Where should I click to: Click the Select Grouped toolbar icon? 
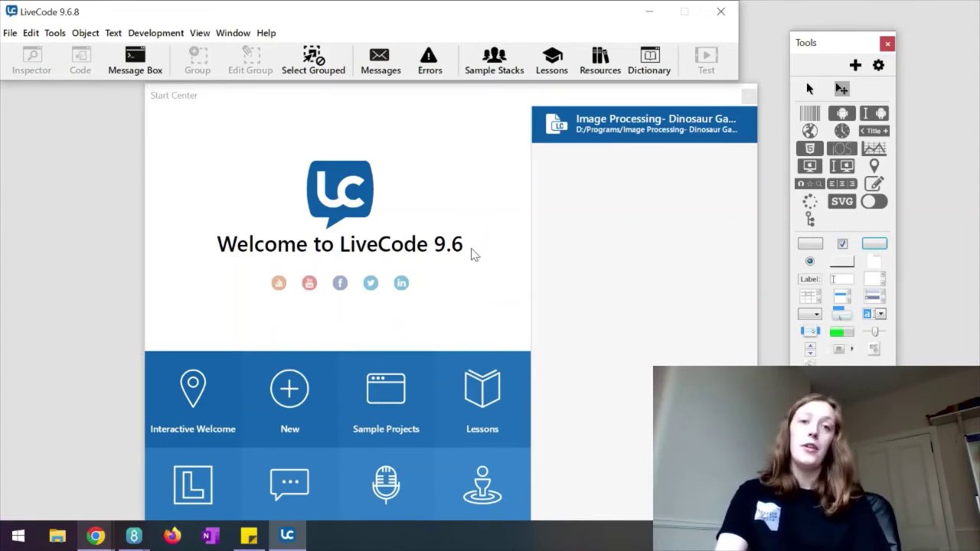tap(313, 60)
